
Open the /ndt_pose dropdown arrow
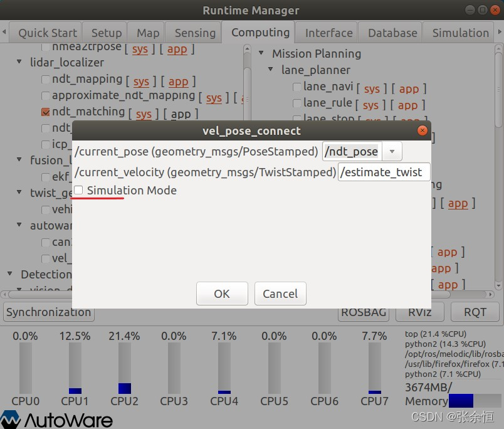coord(392,151)
